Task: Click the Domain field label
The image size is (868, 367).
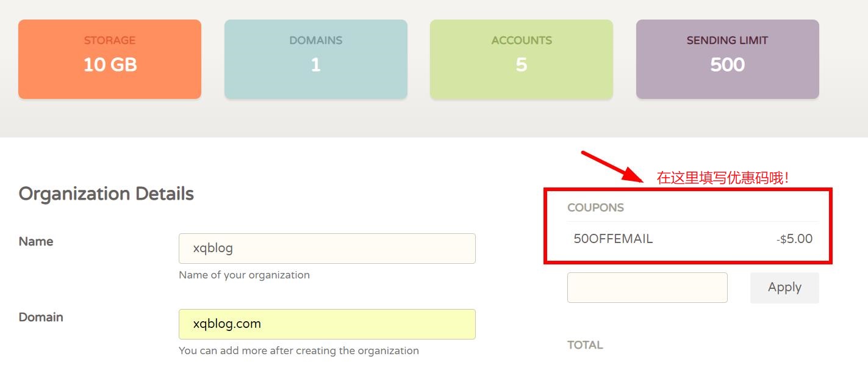Action: pyautogui.click(x=41, y=317)
